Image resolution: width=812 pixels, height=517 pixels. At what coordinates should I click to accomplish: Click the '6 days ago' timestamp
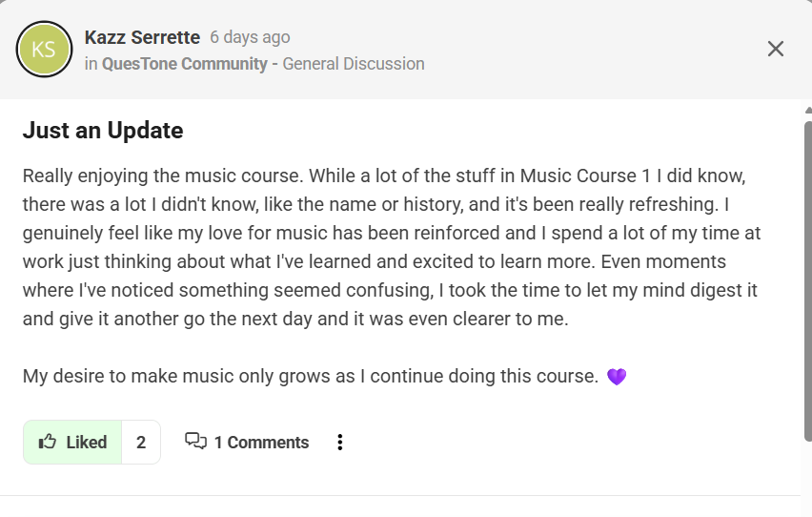(x=250, y=37)
